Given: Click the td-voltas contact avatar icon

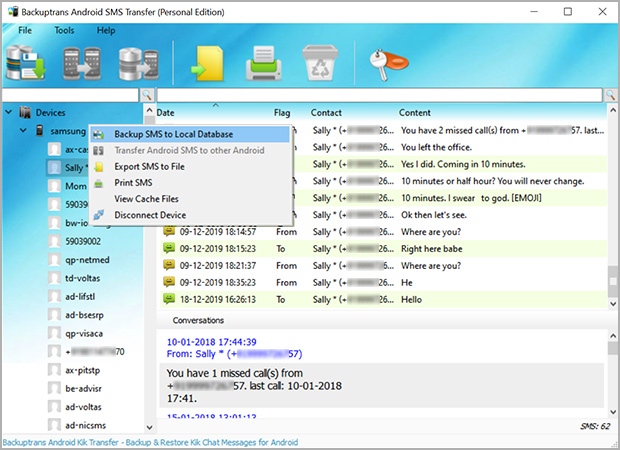Looking at the screenshot, I should click(x=54, y=278).
